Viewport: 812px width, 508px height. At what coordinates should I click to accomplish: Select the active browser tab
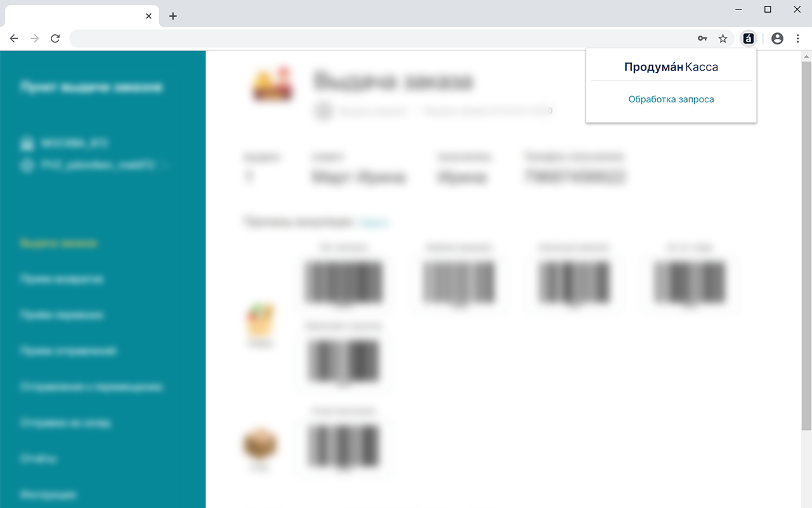(80, 16)
